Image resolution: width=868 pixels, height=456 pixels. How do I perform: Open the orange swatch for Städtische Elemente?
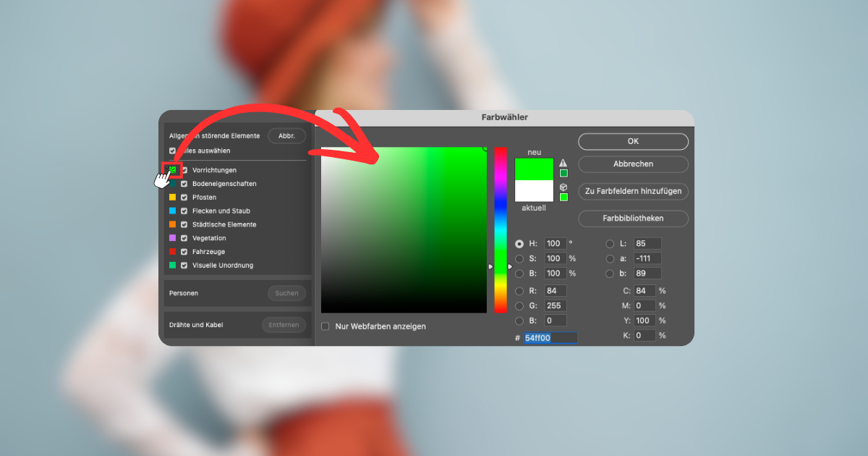tap(172, 224)
